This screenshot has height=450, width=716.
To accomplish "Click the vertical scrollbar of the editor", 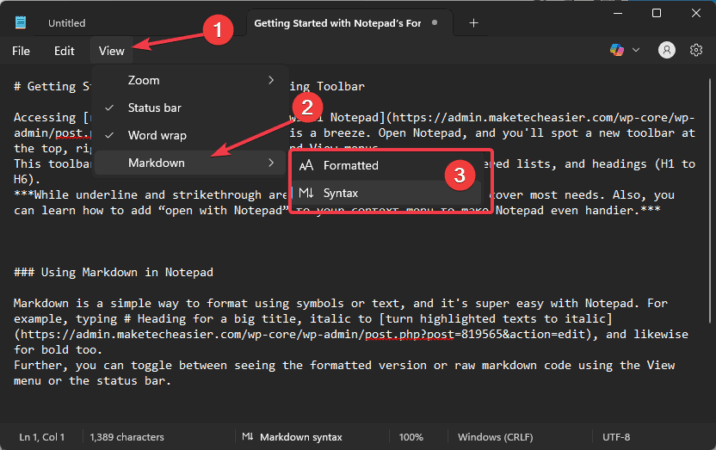I will coord(710,201).
